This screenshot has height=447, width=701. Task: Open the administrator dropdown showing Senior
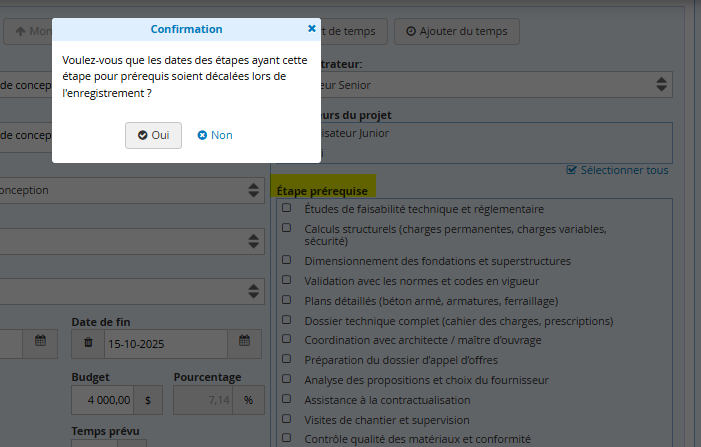pyautogui.click(x=496, y=84)
